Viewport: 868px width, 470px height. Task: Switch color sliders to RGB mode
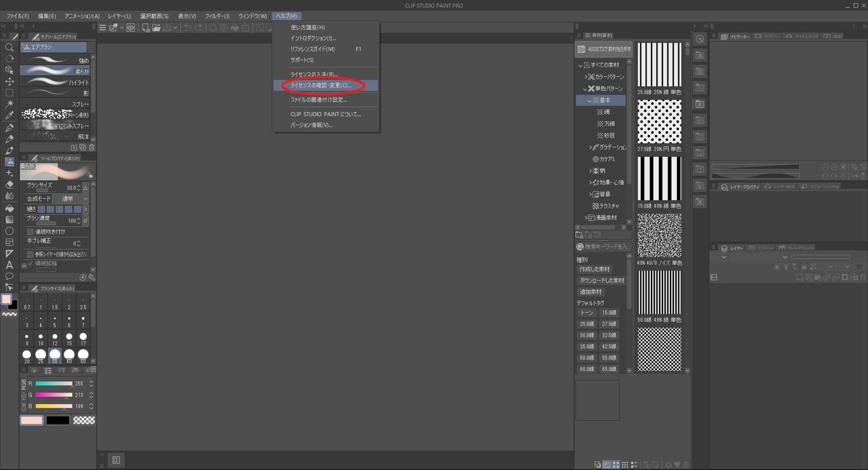tap(22, 384)
